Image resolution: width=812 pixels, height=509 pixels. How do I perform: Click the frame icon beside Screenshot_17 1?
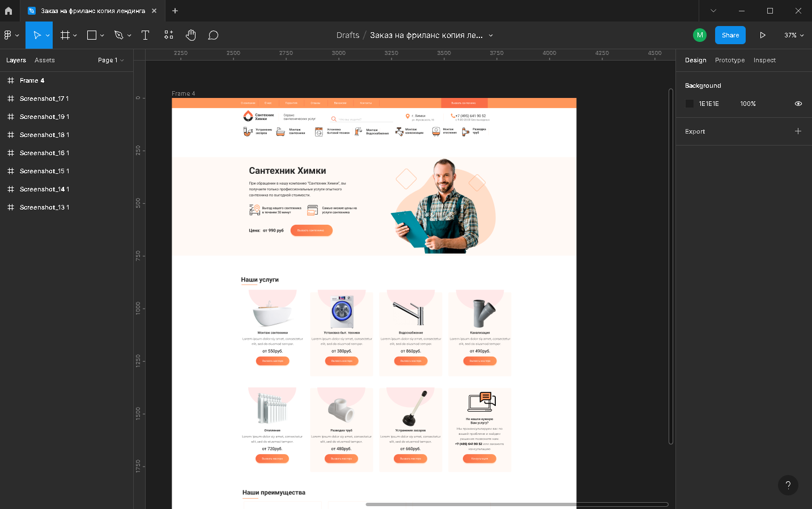click(x=11, y=99)
